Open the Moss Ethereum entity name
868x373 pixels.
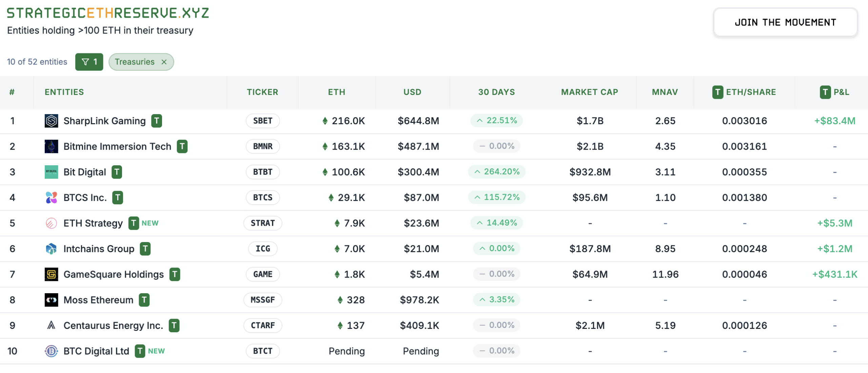(x=98, y=300)
